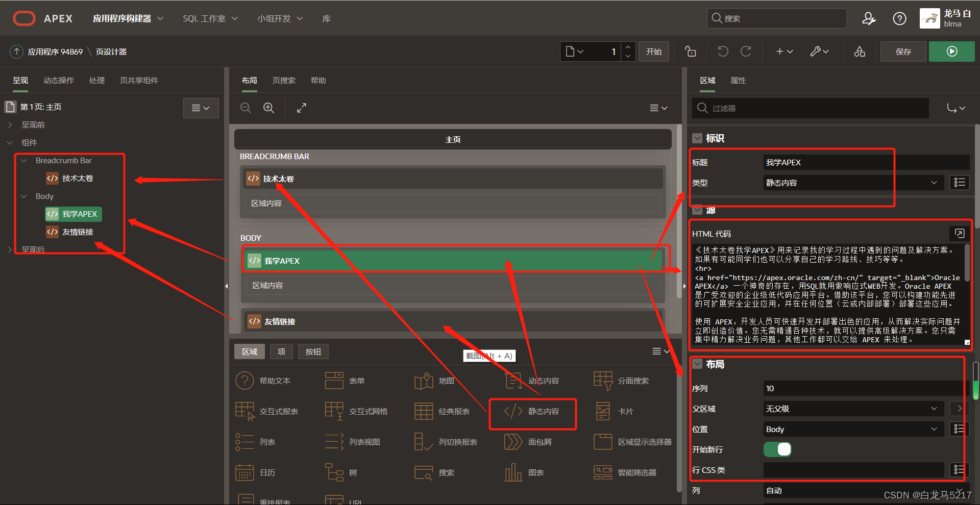Switch to the Attributes tab in property editor
The image size is (980, 505).
point(738,81)
